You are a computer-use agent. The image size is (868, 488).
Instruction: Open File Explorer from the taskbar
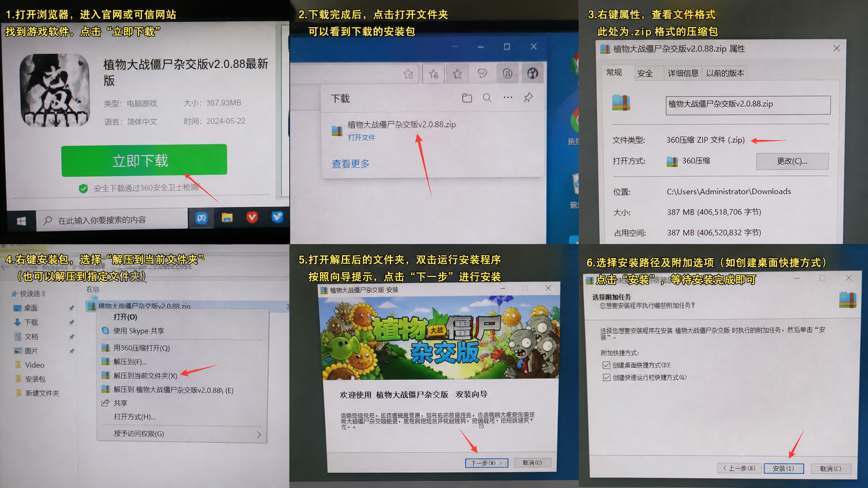point(227,217)
